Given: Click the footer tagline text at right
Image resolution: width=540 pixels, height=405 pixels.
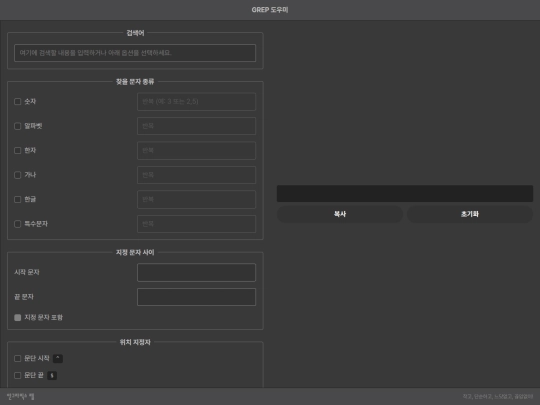Looking at the screenshot, I should (x=498, y=397).
